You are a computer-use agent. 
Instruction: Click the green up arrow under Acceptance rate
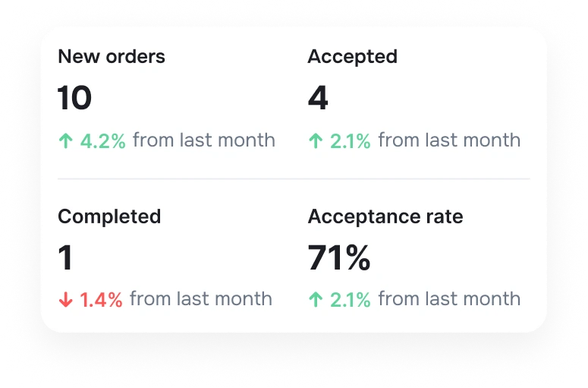(x=316, y=300)
